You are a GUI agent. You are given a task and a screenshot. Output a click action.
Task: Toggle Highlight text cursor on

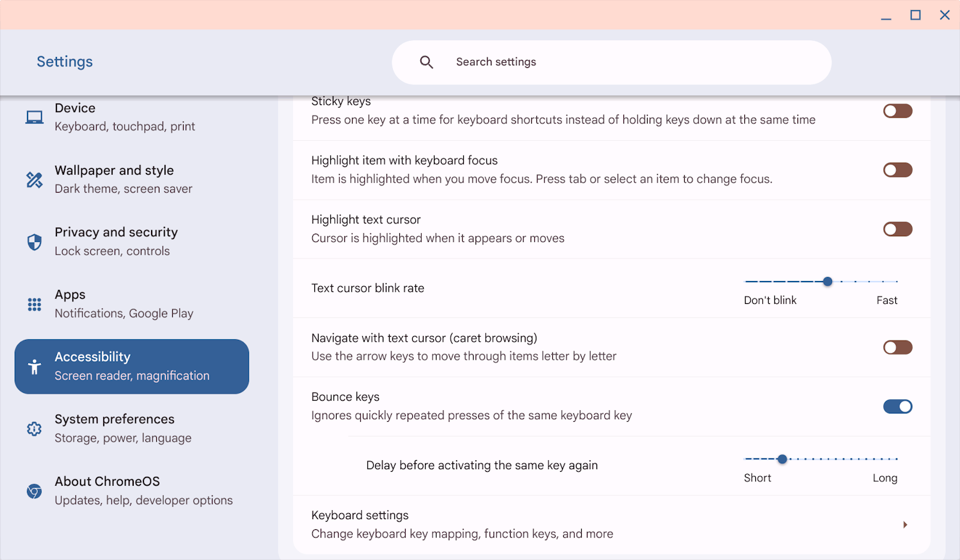coord(897,228)
